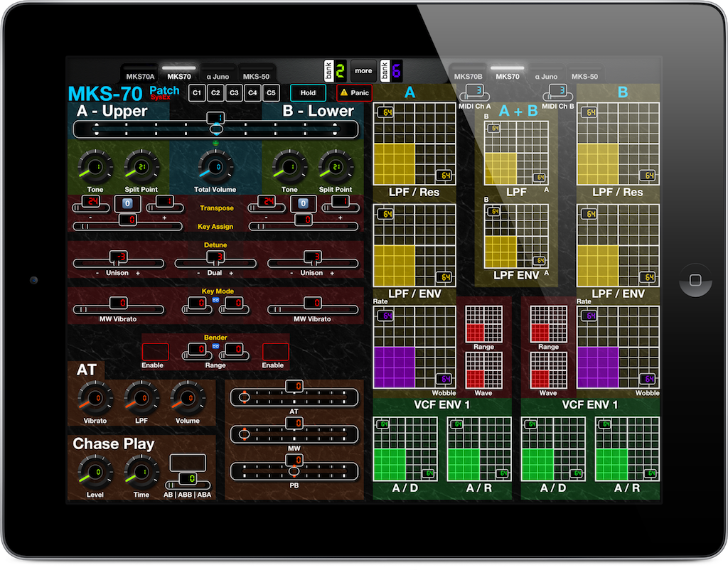Expand the more panel

tap(363, 70)
